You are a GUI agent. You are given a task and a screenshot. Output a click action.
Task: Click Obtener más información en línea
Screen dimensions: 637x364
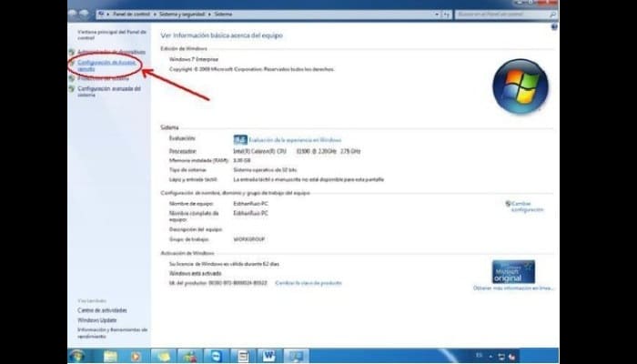(x=513, y=288)
